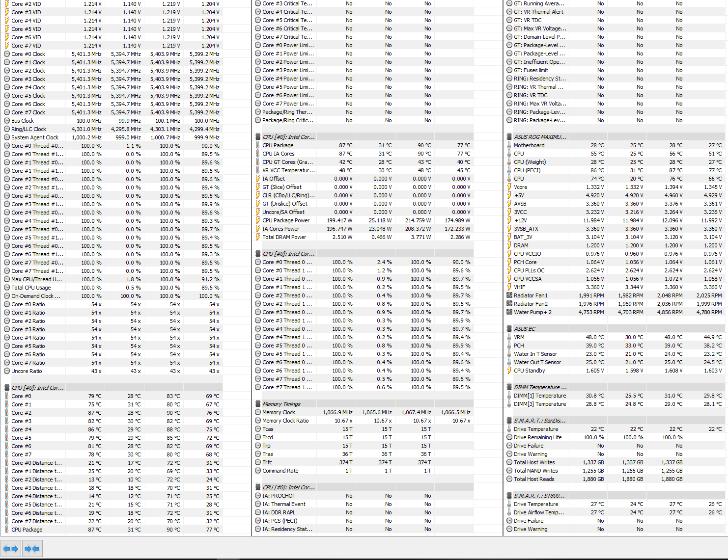Select the CLR (CBo/LLC/Ring)... row
This screenshot has height=560, width=728.
tap(363, 195)
